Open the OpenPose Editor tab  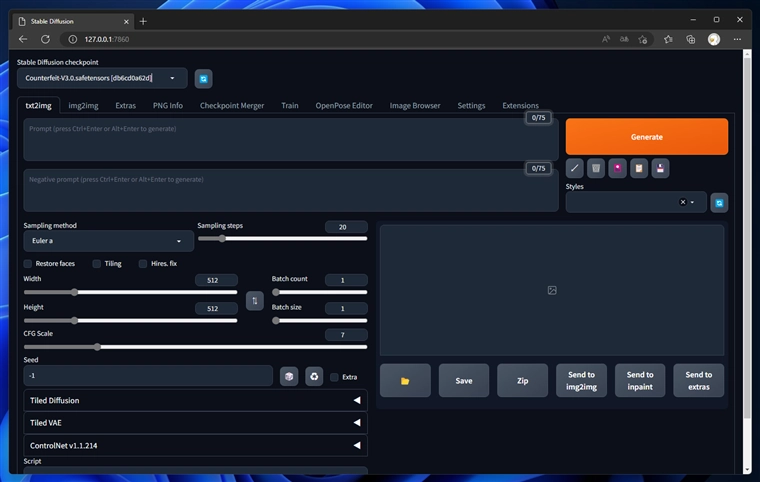pos(343,105)
